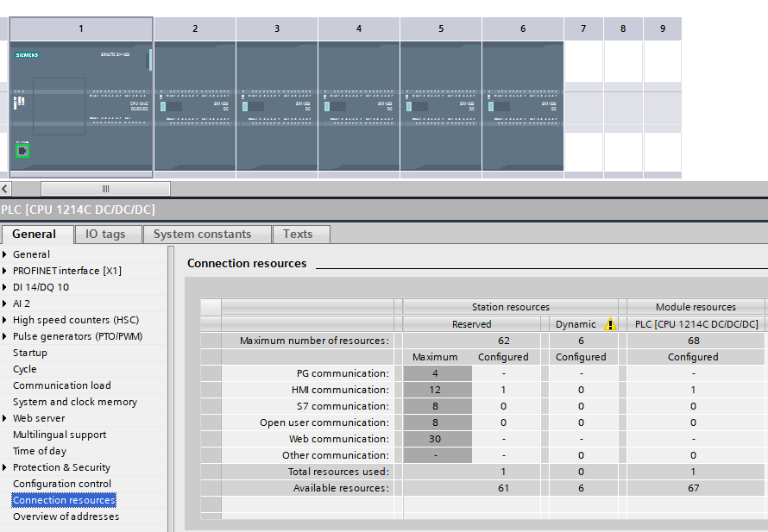Expand the DI 14/DQ 10 tree node
The width and height of the screenshot is (768, 532).
[x=5, y=287]
